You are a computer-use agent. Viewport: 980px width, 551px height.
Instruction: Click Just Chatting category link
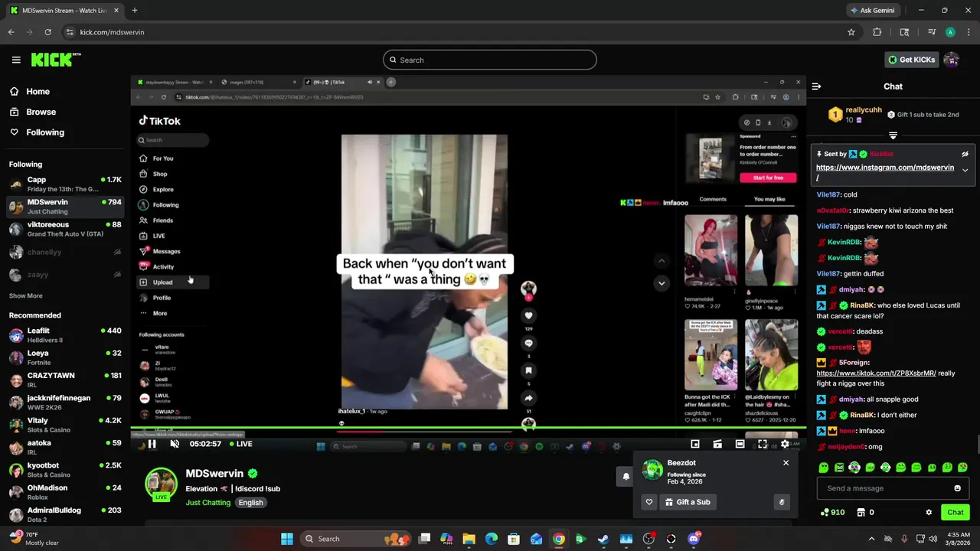pyautogui.click(x=208, y=503)
